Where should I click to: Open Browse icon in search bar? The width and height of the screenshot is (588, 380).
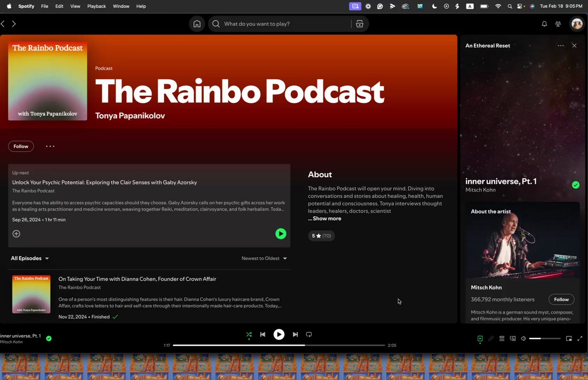(360, 24)
